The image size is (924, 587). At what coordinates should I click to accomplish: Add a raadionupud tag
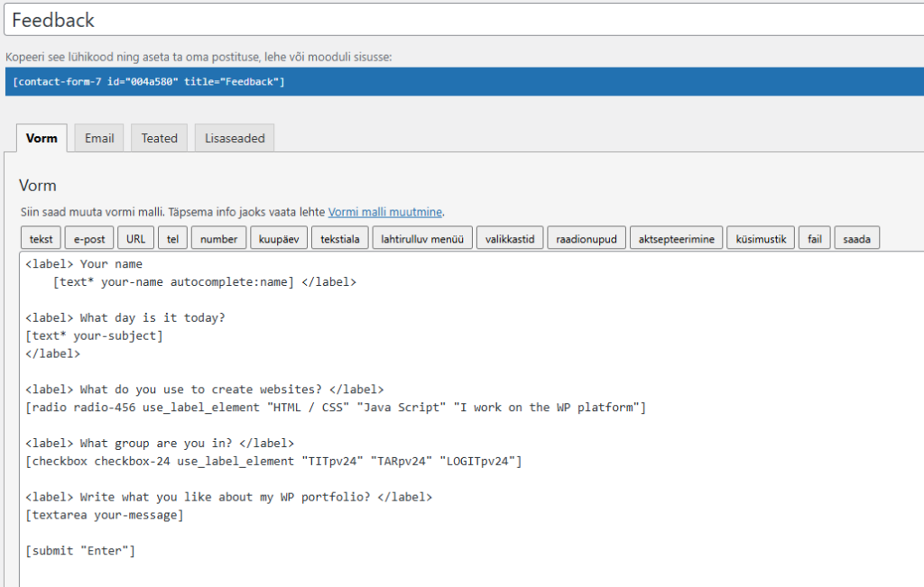[x=587, y=239]
